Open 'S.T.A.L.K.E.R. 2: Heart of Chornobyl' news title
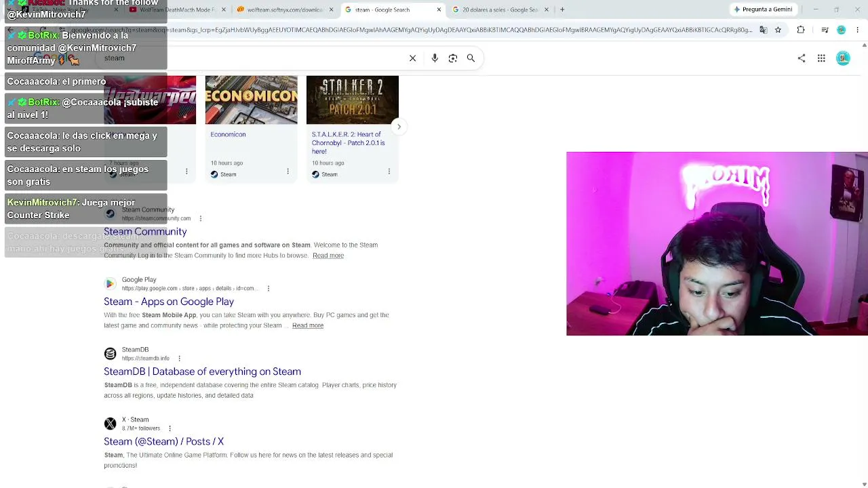The image size is (868, 488). tap(348, 143)
